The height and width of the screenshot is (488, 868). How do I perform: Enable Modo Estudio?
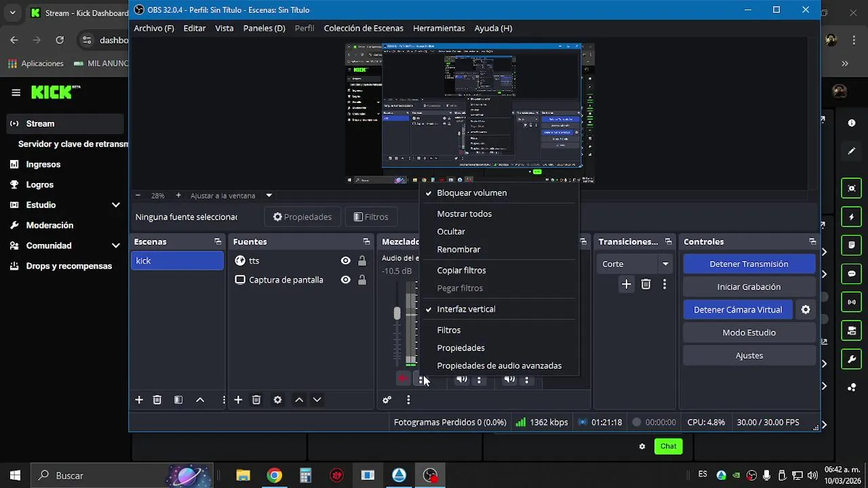point(749,333)
